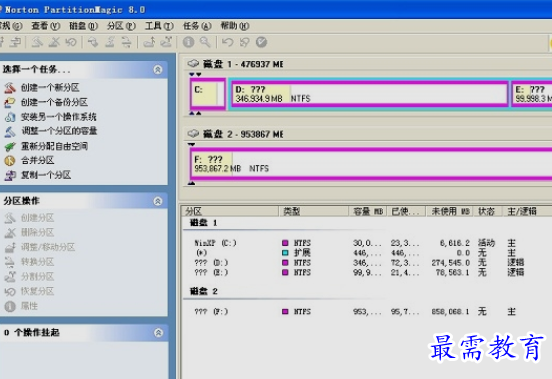Click icon beside 删除分区 in partition operations

[x=10, y=233]
